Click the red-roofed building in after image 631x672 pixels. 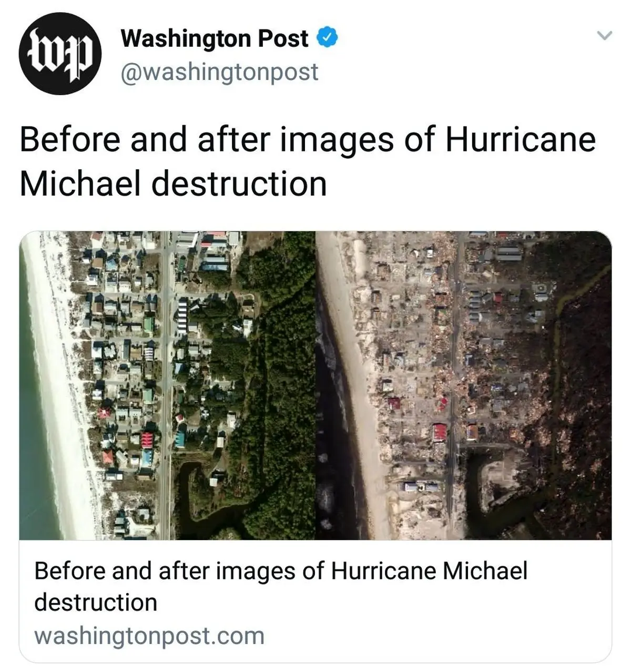(440, 433)
